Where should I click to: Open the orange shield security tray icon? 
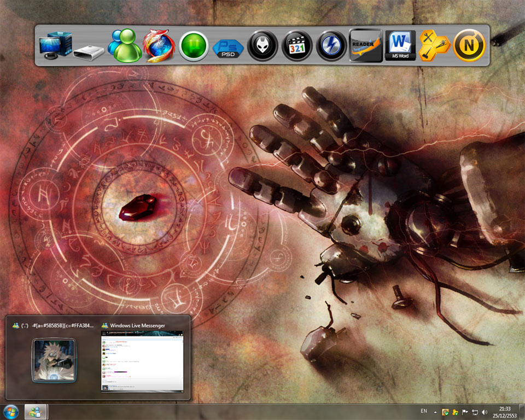[445, 412]
